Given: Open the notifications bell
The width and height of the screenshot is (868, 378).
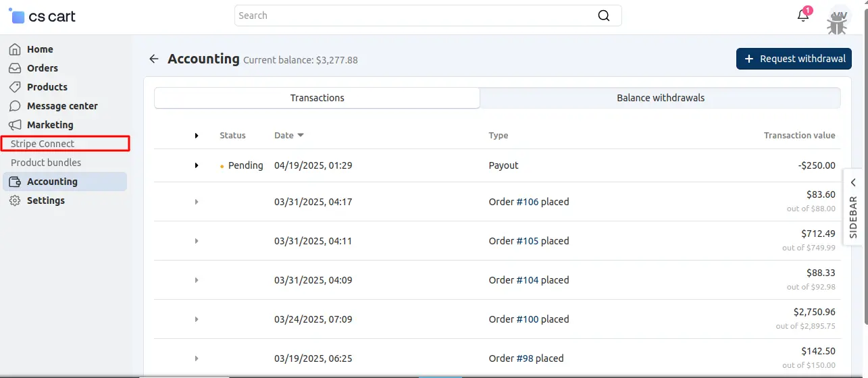Looking at the screenshot, I should pos(803,16).
